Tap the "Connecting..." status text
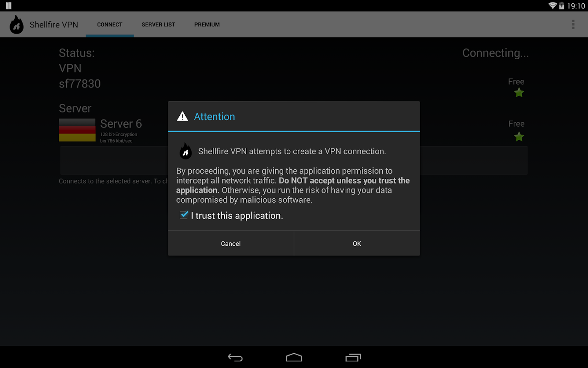This screenshot has height=368, width=588. pyautogui.click(x=495, y=53)
